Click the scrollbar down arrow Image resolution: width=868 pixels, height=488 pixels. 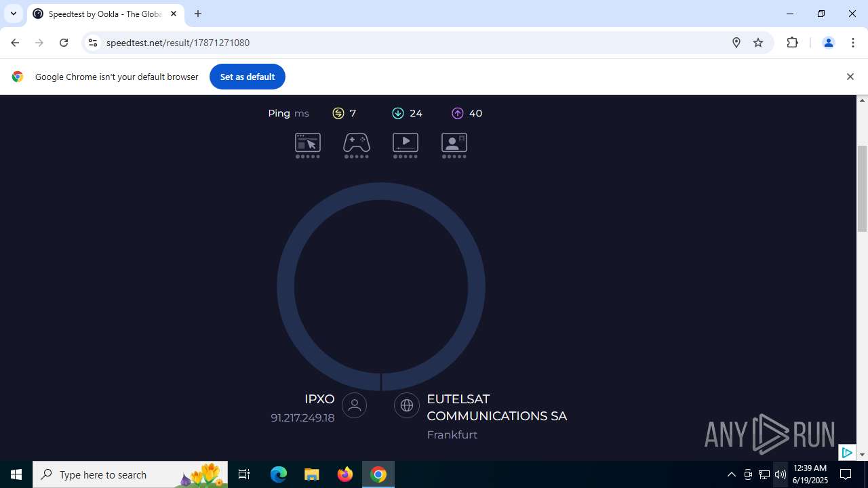pyautogui.click(x=863, y=455)
